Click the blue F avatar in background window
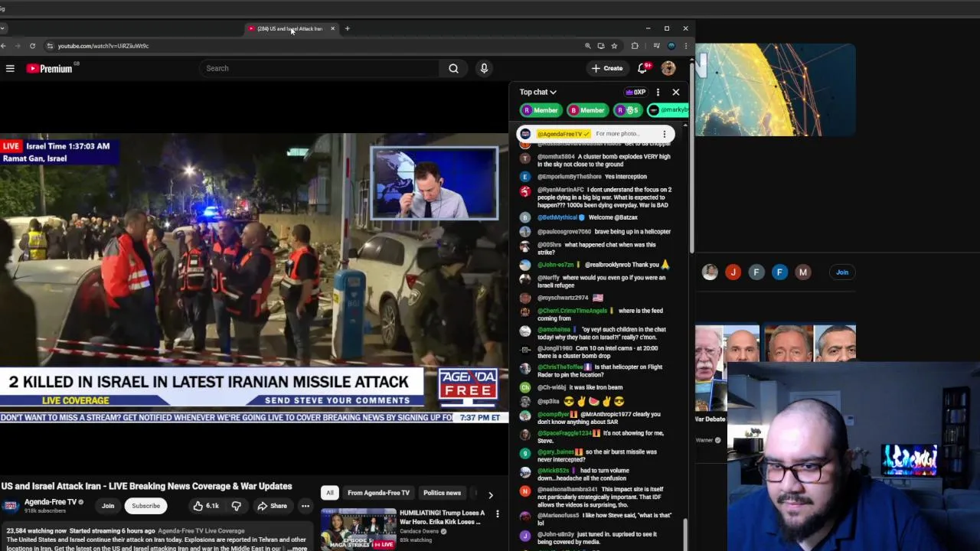The image size is (980, 551). (779, 272)
